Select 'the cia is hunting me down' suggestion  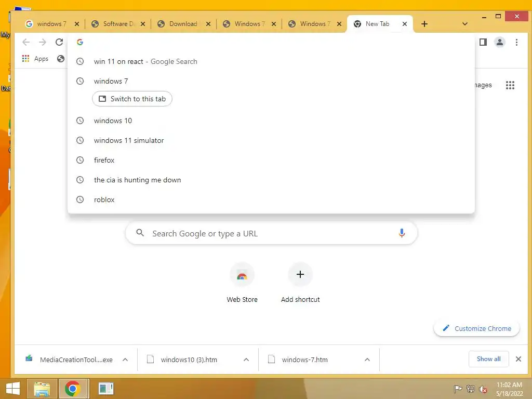271,180
